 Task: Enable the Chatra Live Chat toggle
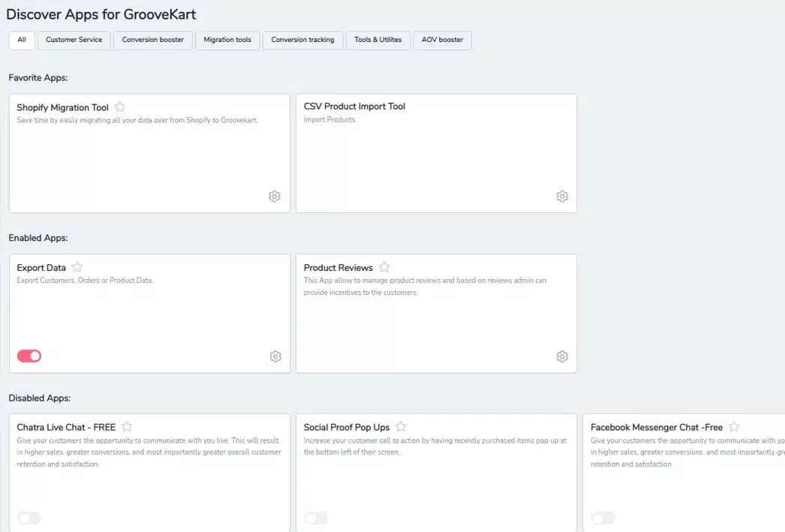pyautogui.click(x=29, y=518)
